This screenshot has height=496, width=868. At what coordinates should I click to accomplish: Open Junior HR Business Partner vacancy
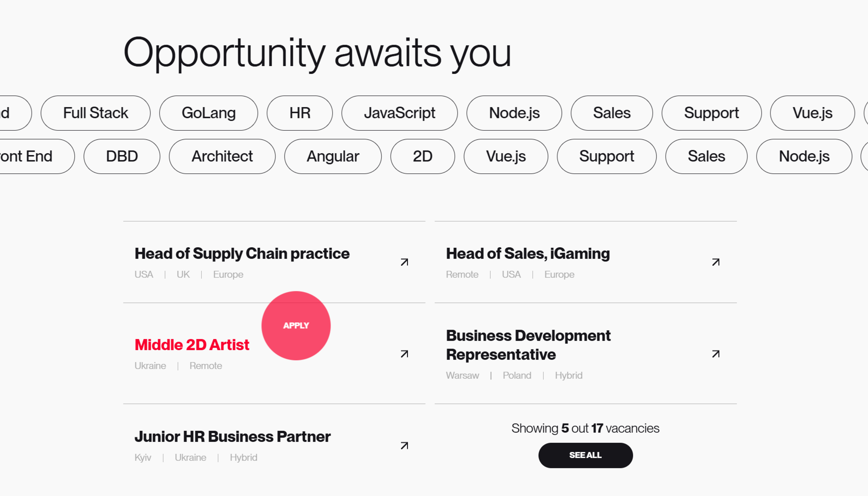232,436
